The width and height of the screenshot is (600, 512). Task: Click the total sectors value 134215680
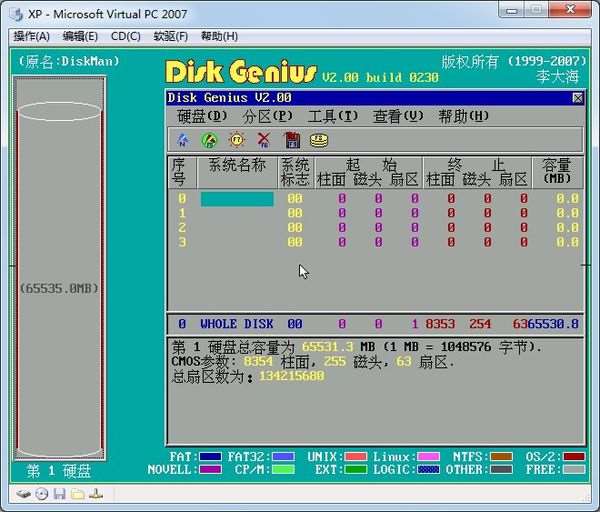coord(292,376)
